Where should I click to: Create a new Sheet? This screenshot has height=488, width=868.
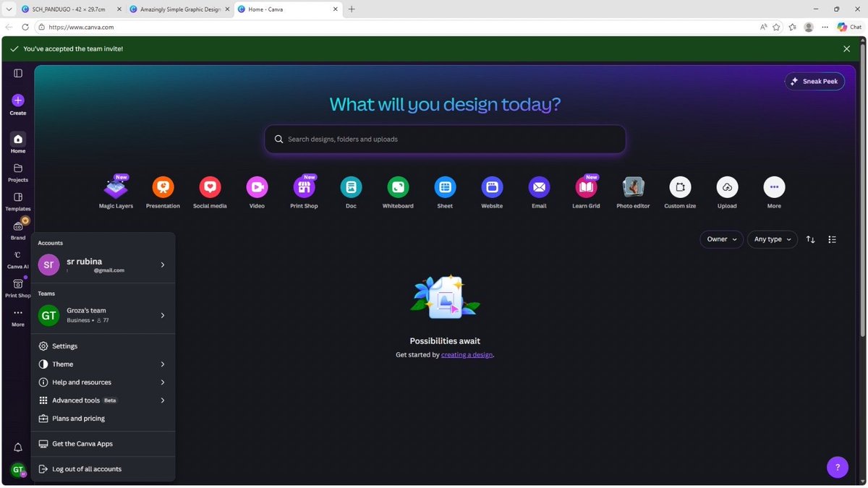(x=445, y=192)
